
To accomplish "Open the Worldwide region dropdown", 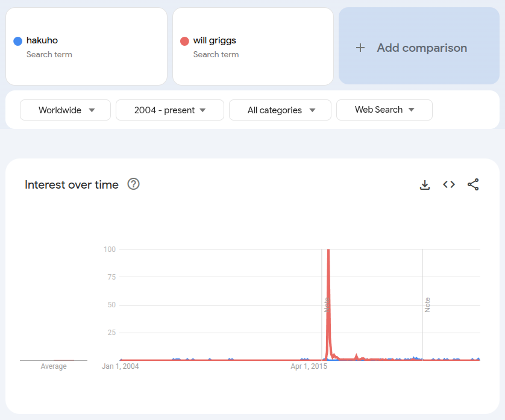I will pyautogui.click(x=65, y=110).
